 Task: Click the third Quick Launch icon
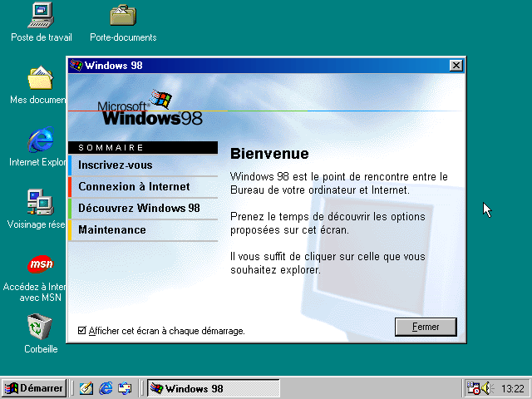point(126,388)
